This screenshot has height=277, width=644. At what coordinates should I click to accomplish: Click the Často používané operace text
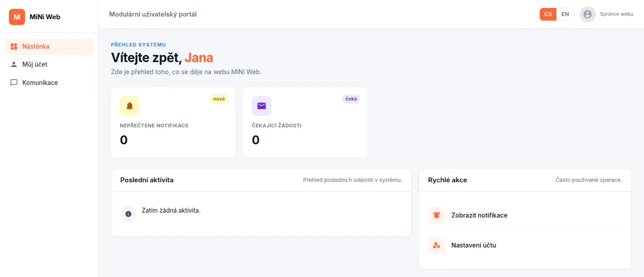[x=589, y=180]
